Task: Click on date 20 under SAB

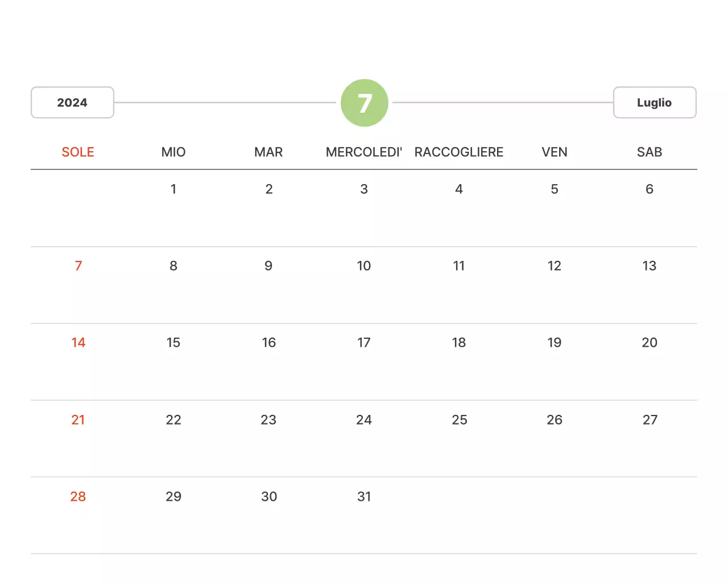Action: coord(649,343)
